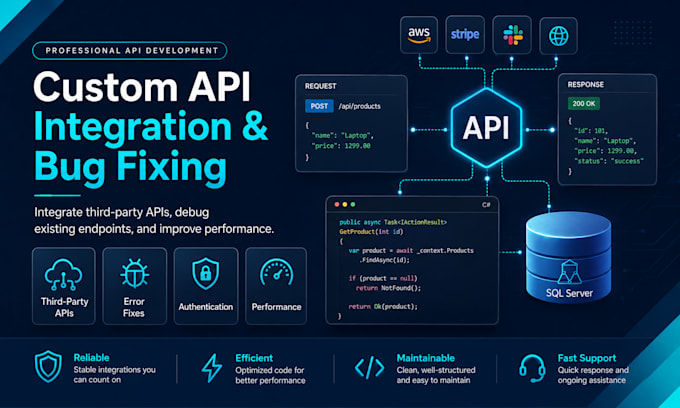The image size is (680, 408).
Task: Click the red dot in code window
Action: 337,204
